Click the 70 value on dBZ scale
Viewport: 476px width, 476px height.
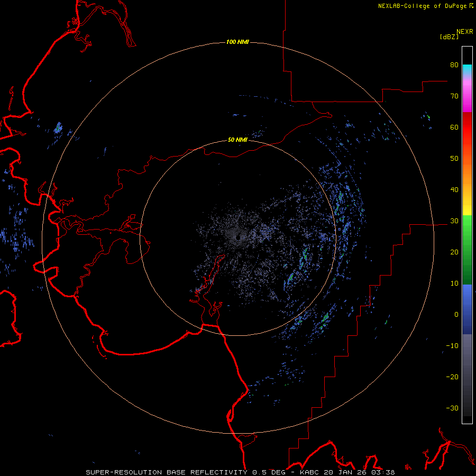point(454,96)
